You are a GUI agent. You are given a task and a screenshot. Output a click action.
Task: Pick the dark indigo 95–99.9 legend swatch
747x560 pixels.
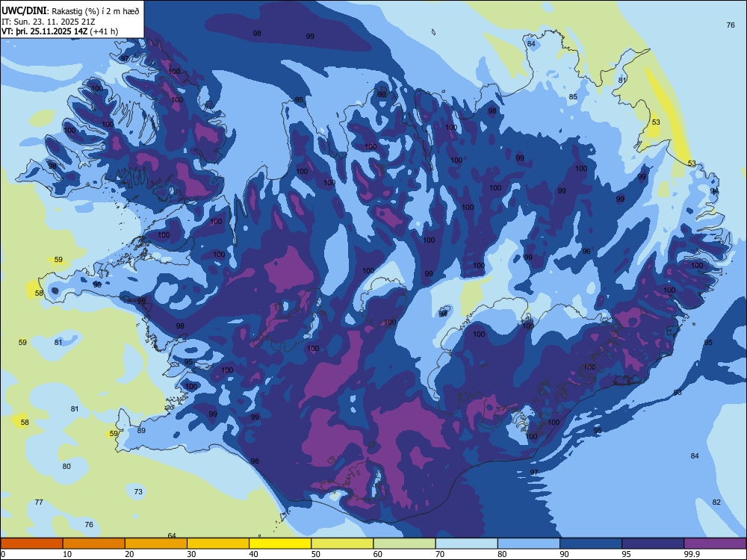point(653,544)
